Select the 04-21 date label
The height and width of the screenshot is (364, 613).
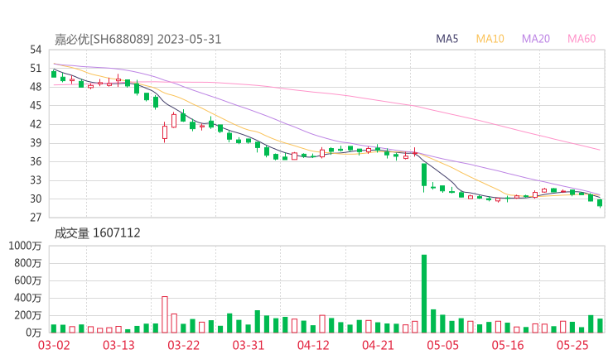378,345
